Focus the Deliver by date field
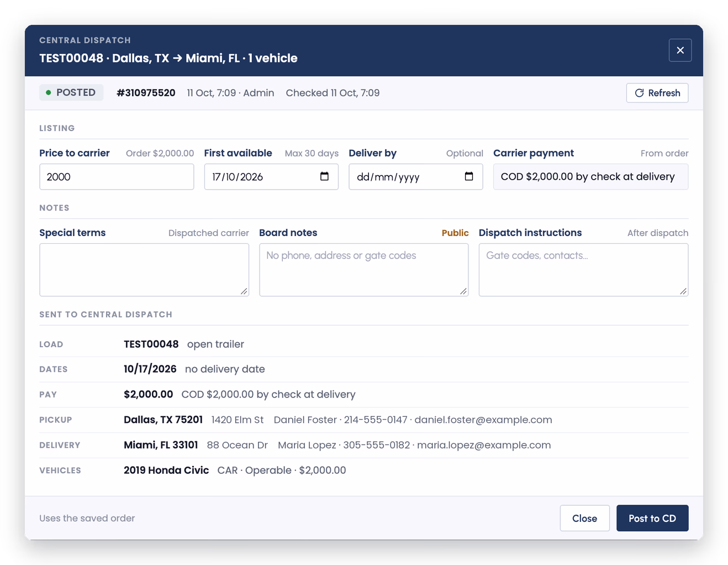The width and height of the screenshot is (728, 565). pos(416,177)
